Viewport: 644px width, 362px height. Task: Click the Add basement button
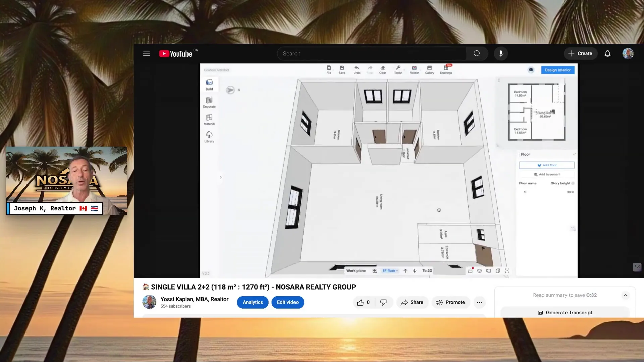[547, 174]
